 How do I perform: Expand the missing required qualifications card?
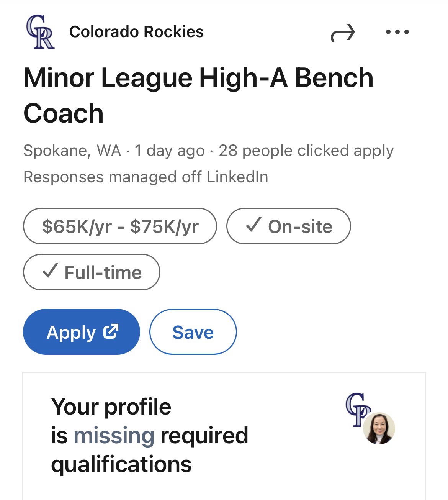[224, 436]
